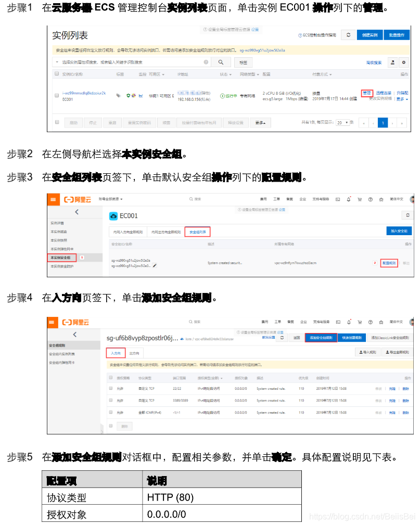Tick checkbox for the 22/22 TCP rule
The image size is (420, 526).
pos(111,388)
